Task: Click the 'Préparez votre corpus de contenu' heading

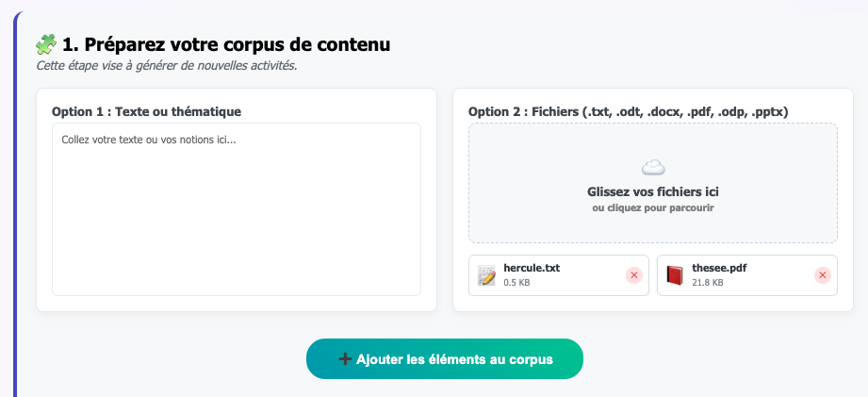Action: [x=226, y=44]
